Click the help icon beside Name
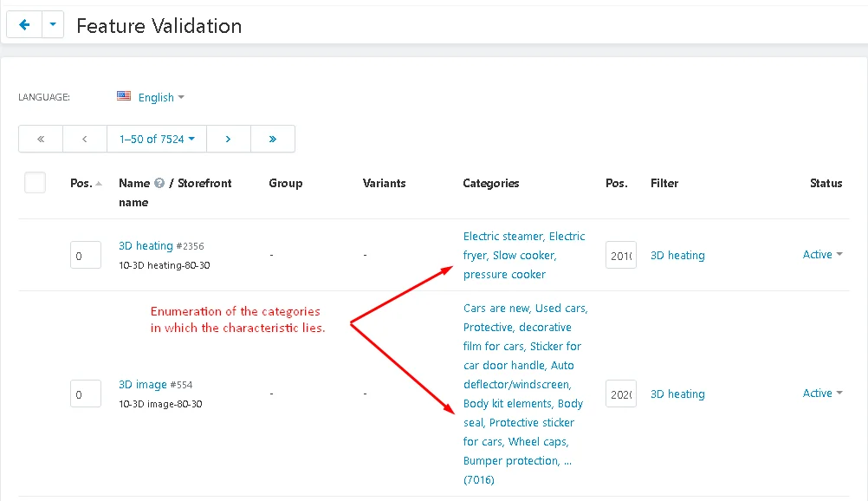Viewport: 868px width, 501px height. [159, 184]
